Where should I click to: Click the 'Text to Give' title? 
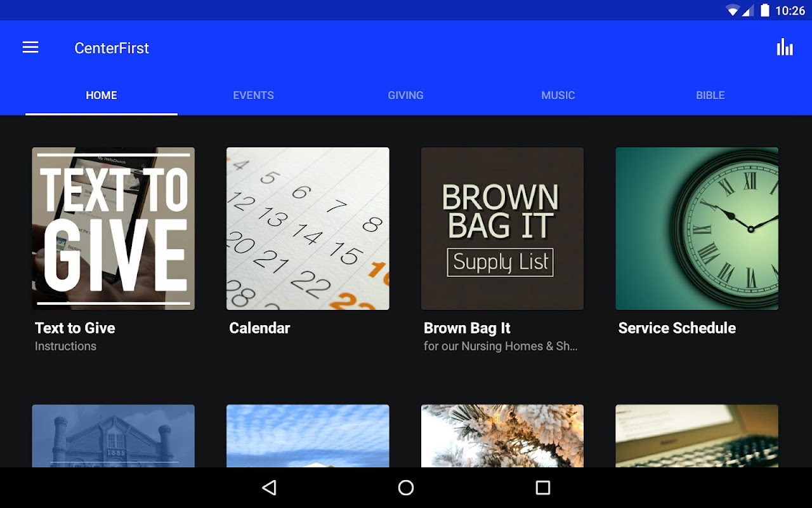coord(75,328)
